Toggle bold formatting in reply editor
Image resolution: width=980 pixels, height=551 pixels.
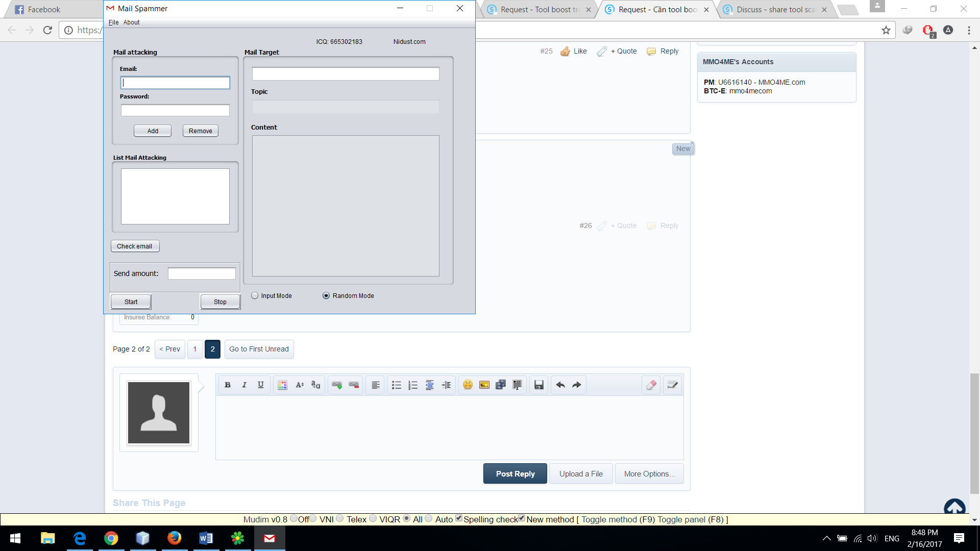coord(228,385)
